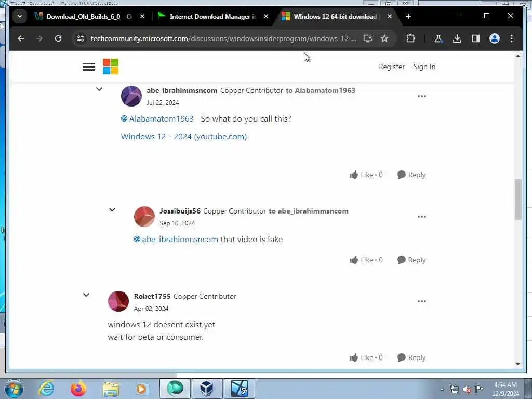Like Jossibuijs56's reply

pyautogui.click(x=366, y=260)
